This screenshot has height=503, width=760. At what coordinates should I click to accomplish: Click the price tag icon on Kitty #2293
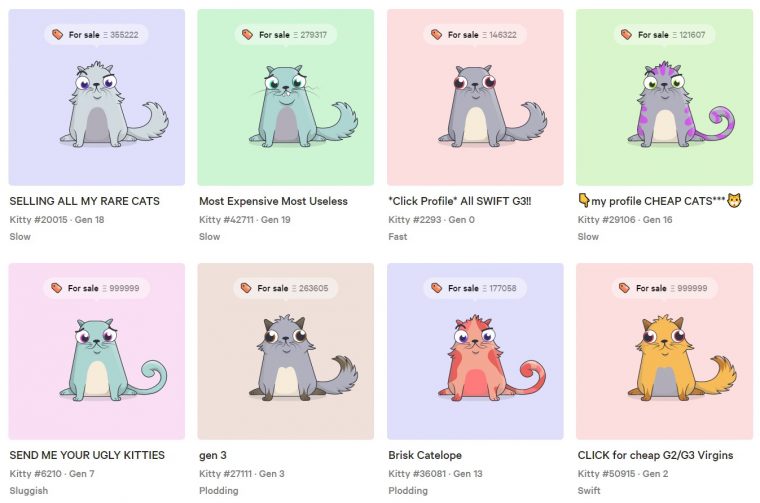(x=437, y=34)
